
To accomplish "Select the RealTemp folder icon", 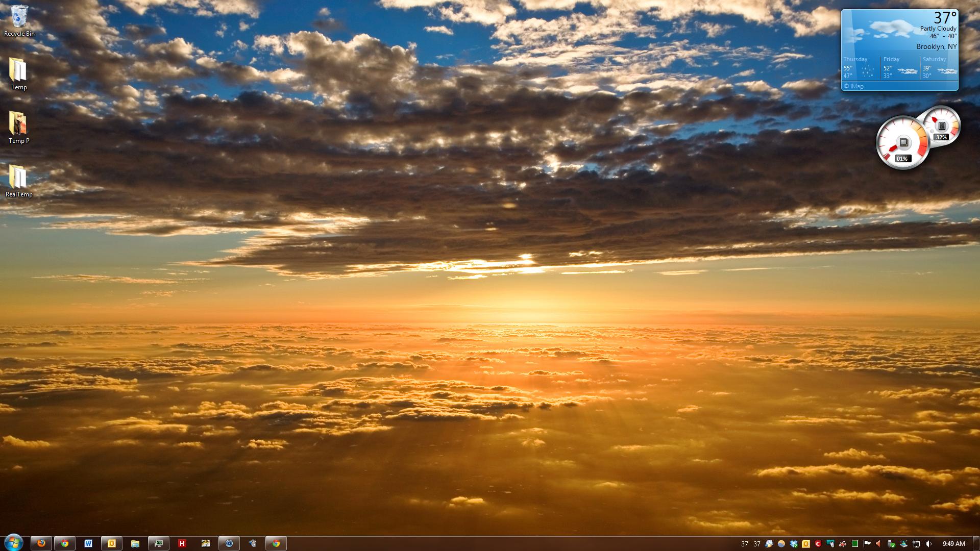I will click(19, 182).
